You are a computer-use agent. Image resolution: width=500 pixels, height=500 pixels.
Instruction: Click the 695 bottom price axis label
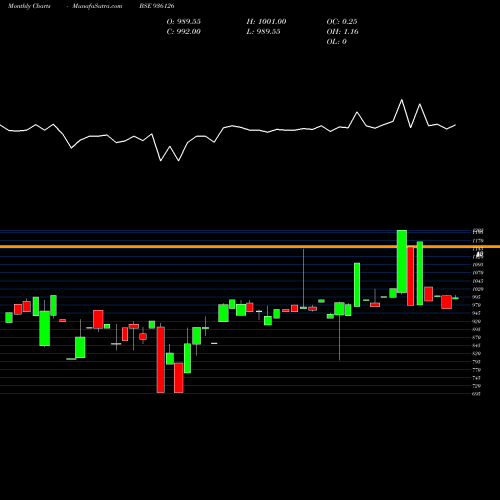(477, 394)
